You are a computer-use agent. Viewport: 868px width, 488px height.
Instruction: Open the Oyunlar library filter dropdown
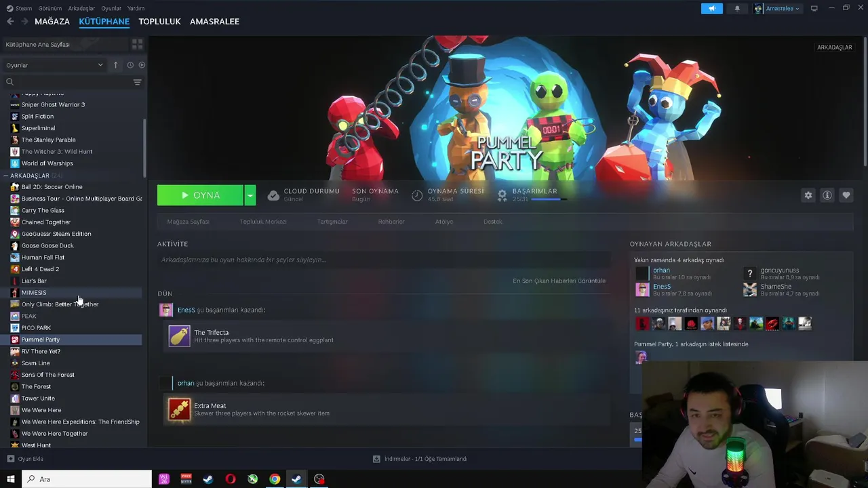pyautogui.click(x=54, y=65)
